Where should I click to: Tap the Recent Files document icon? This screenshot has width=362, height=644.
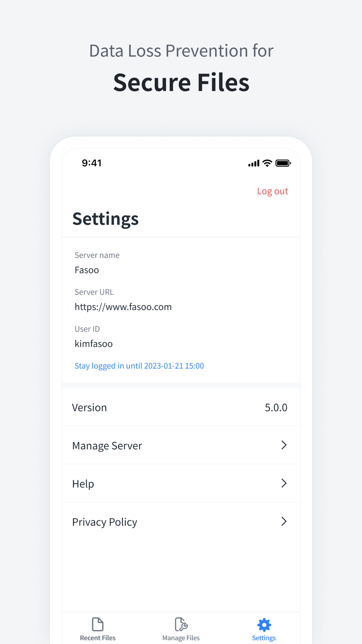pos(98,624)
